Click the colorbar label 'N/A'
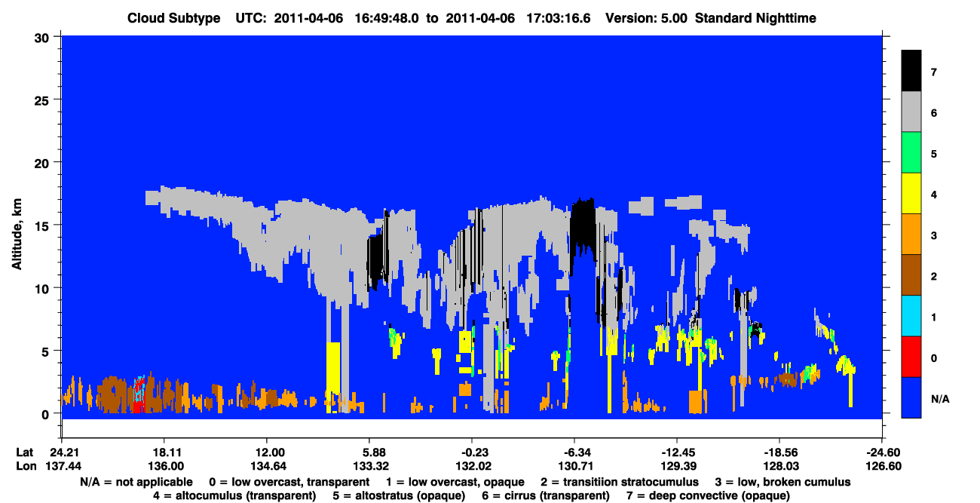The height and width of the screenshot is (503, 980). [x=939, y=398]
